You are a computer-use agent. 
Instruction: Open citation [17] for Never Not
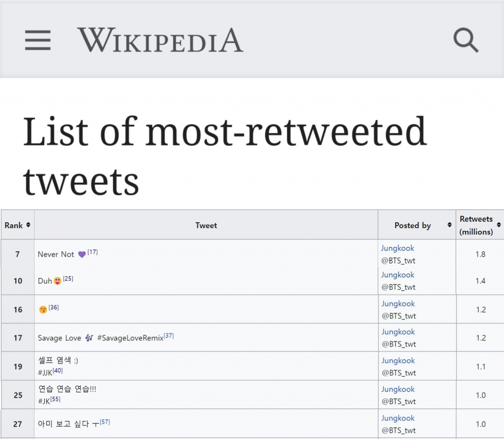93,252
